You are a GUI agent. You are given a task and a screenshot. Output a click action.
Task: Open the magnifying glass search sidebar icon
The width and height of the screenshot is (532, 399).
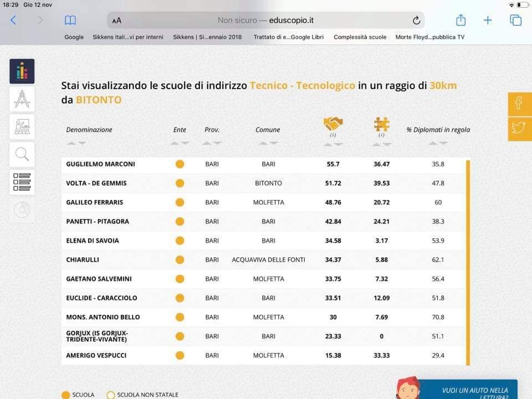22,155
